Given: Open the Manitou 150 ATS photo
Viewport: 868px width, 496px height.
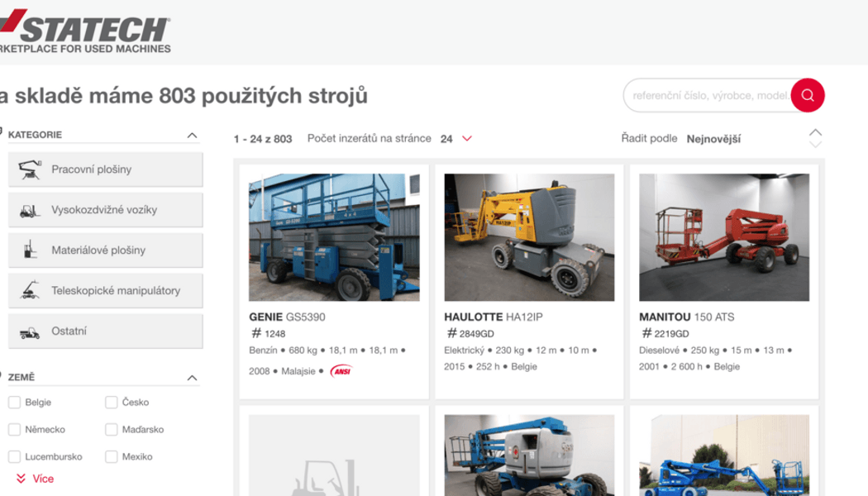Looking at the screenshot, I should 723,237.
